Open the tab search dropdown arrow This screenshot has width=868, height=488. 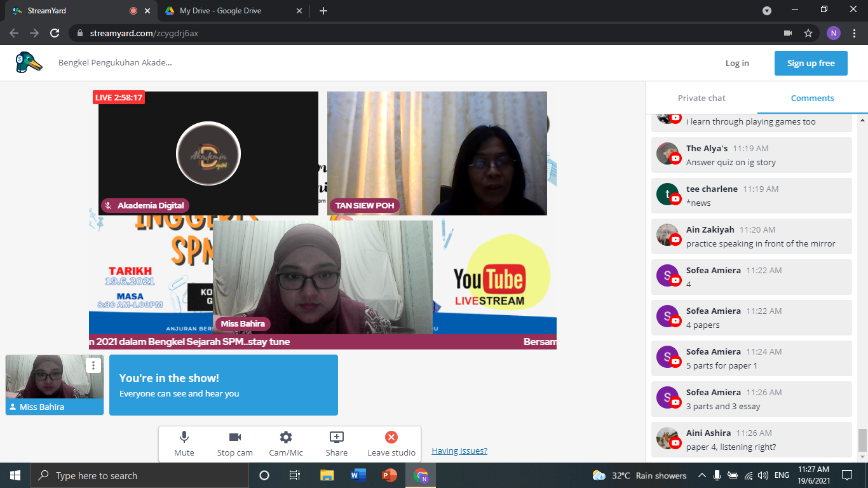pos(767,11)
